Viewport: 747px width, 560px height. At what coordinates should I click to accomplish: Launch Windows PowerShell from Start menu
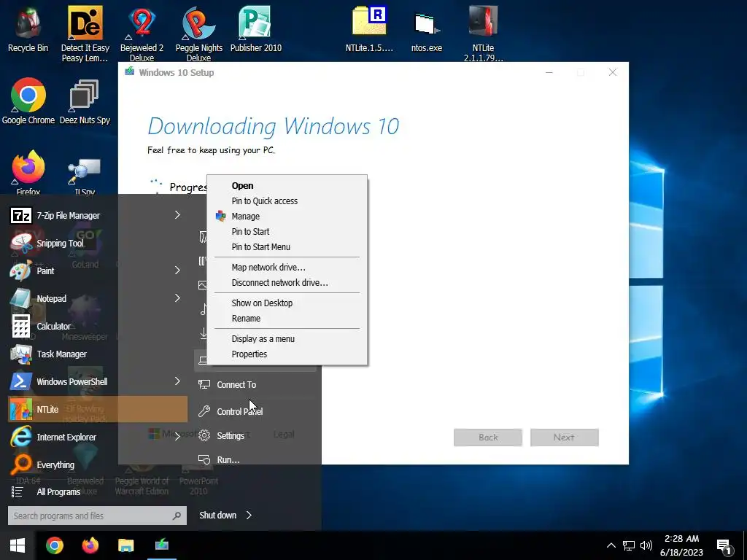[x=98, y=381]
